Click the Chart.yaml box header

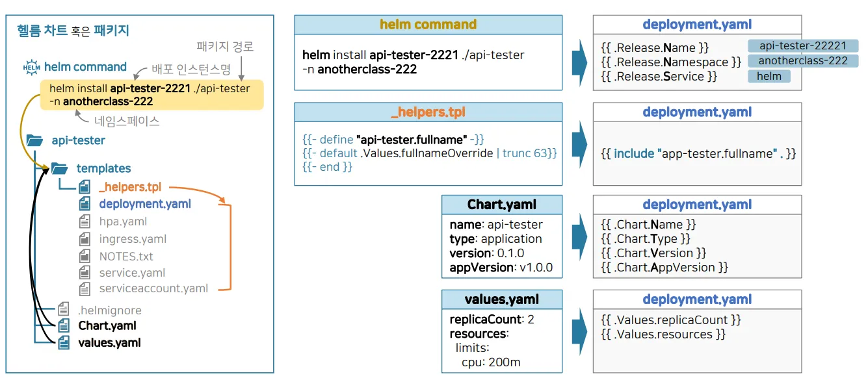coord(502,205)
